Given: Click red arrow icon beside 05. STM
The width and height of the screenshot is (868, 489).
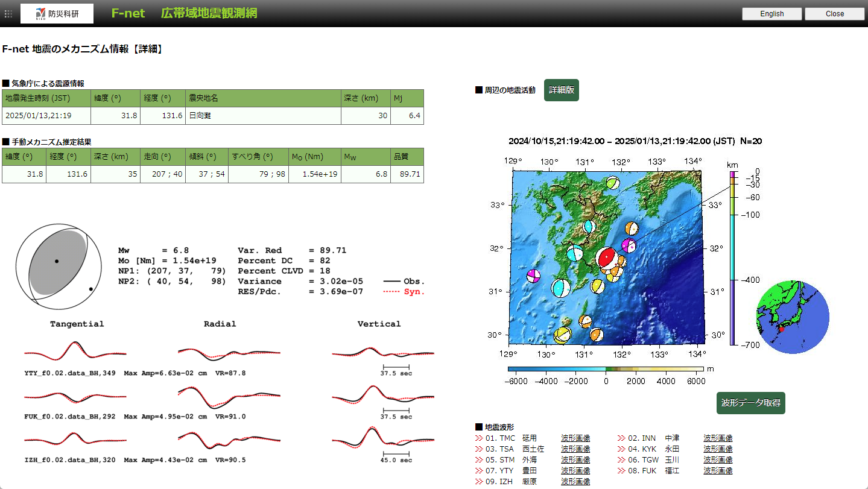Looking at the screenshot, I should click(x=480, y=460).
